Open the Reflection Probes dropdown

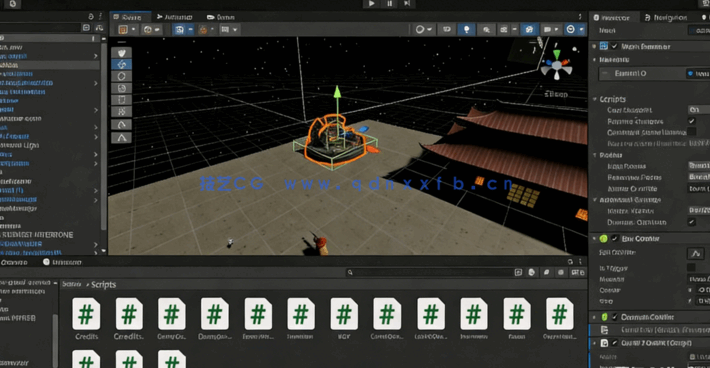click(699, 177)
